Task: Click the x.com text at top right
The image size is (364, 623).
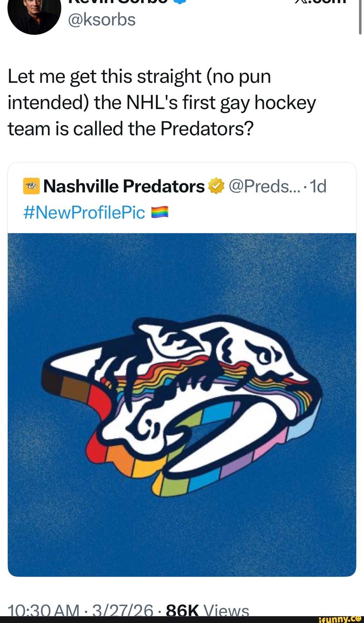Action: coord(320,2)
